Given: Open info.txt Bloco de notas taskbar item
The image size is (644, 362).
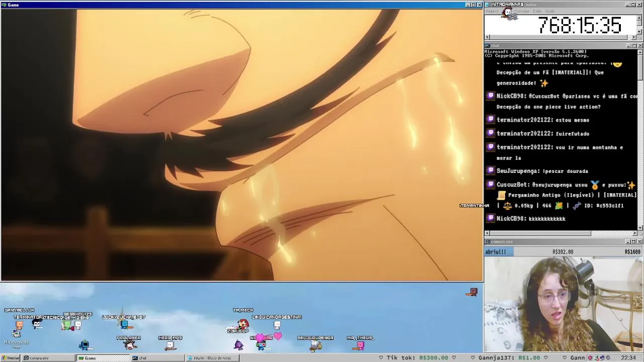Looking at the screenshot, I should 212,358.
